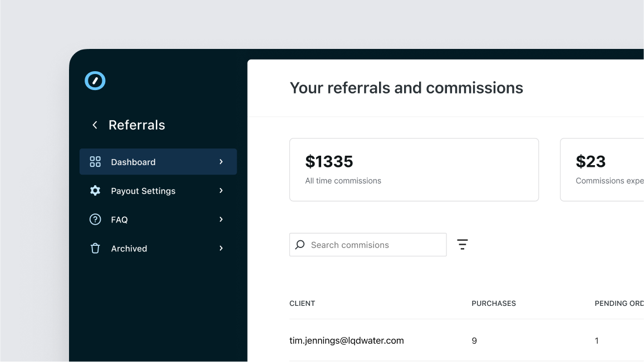Click the tim.jennings@lqdwater.com client email

(x=347, y=341)
